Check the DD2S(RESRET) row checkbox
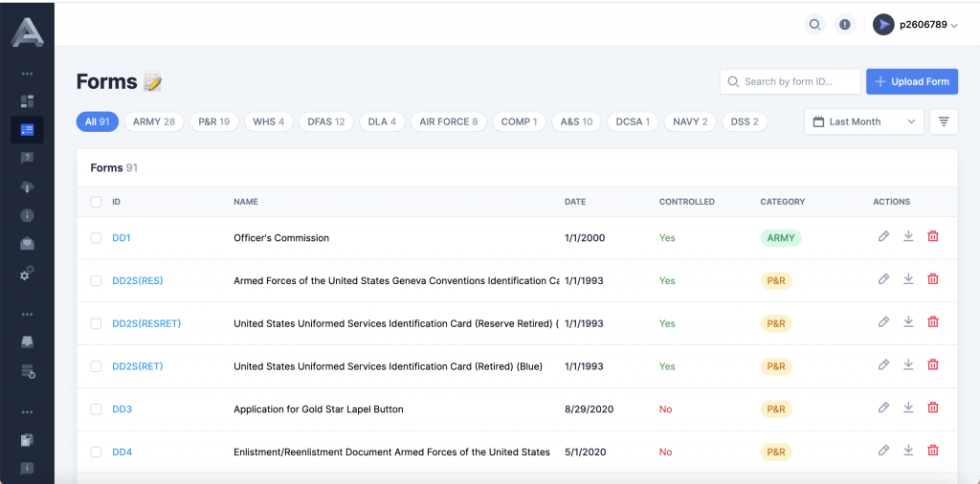Image resolution: width=980 pixels, height=484 pixels. (x=96, y=323)
